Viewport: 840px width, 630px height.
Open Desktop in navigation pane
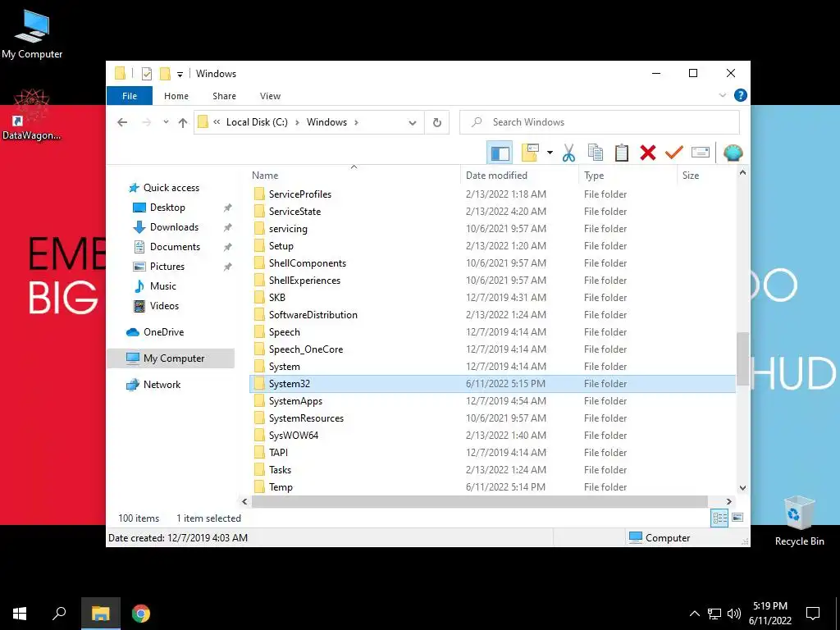[159, 208]
